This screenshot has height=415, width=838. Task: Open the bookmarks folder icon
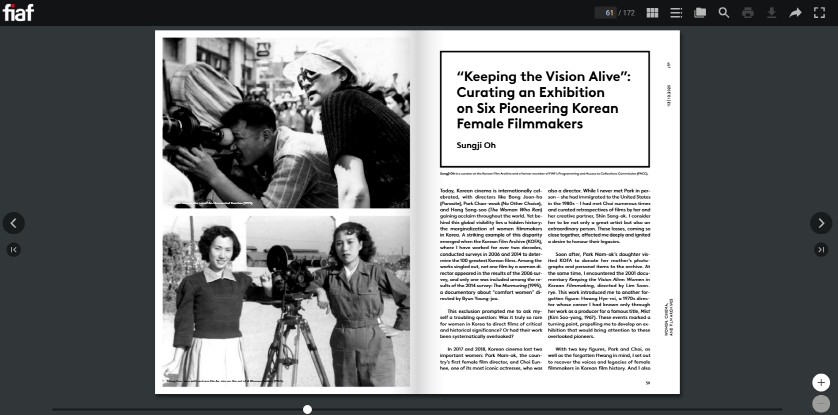700,13
